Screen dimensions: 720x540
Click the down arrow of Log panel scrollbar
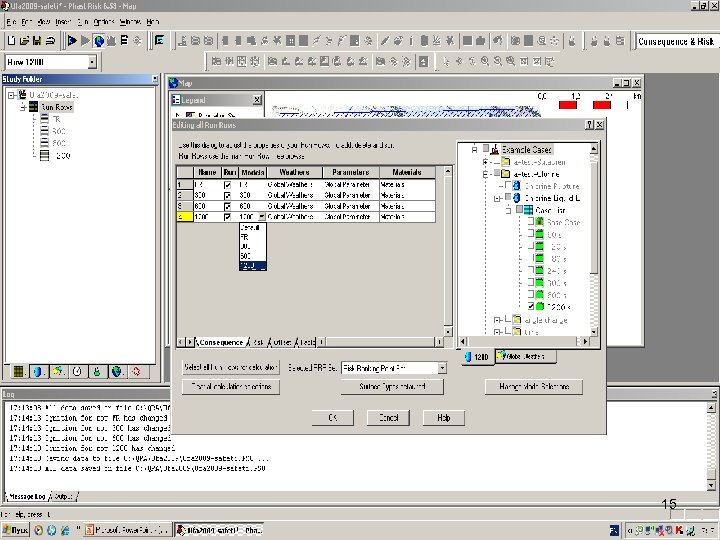[711, 485]
